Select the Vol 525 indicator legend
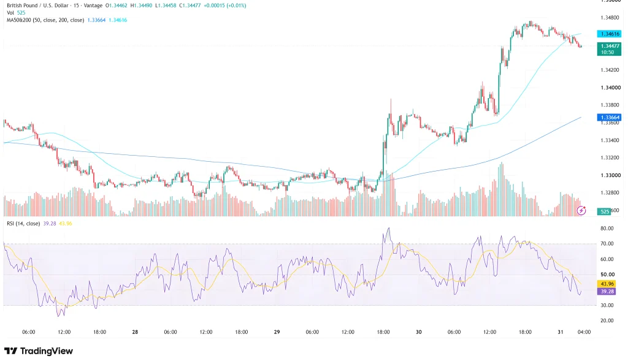Viewport: 628px width, 364px height. click(16, 13)
